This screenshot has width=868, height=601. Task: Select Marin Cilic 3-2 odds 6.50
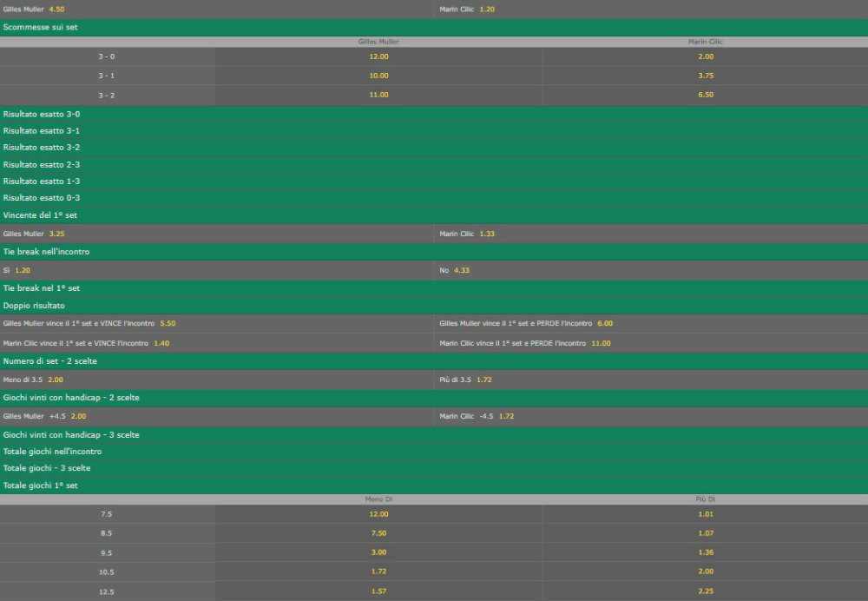click(705, 95)
